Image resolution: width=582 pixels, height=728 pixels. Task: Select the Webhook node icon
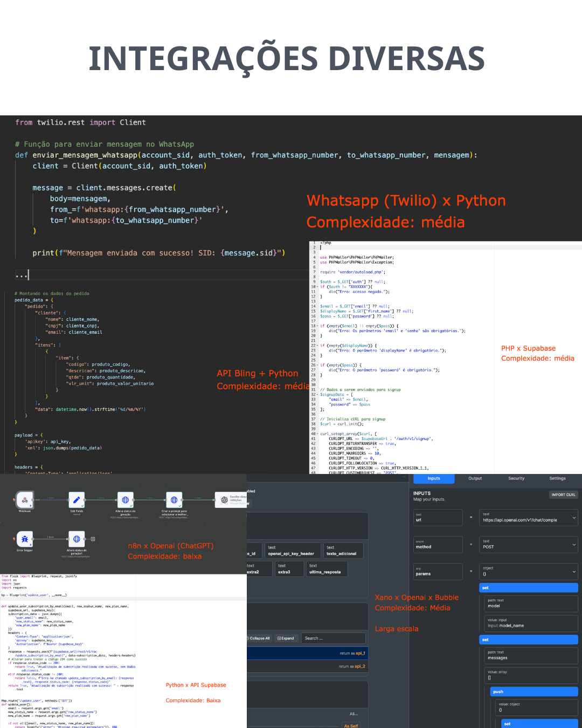pyautogui.click(x=25, y=500)
